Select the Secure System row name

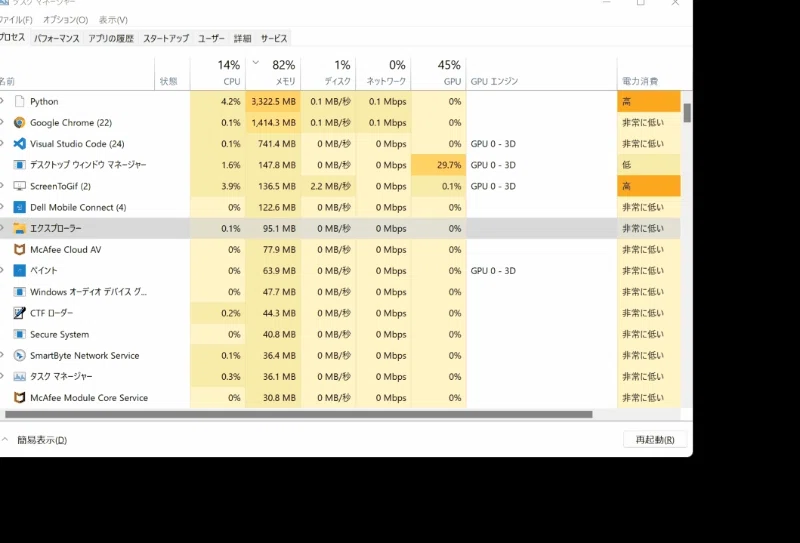(59, 334)
